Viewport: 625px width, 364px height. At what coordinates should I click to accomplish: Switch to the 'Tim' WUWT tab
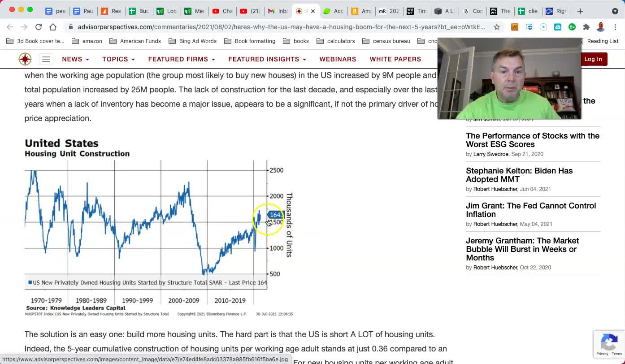point(417,11)
